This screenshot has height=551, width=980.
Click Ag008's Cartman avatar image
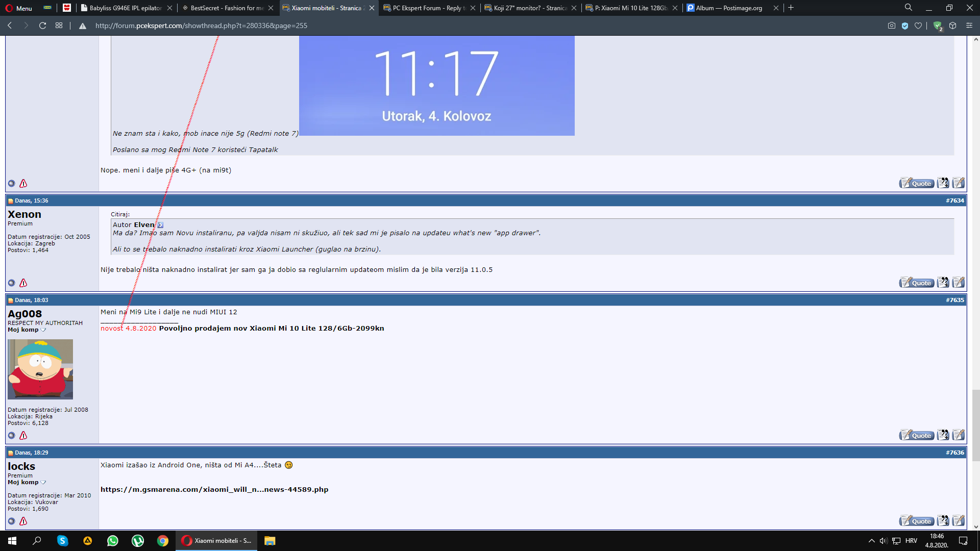pos(40,369)
